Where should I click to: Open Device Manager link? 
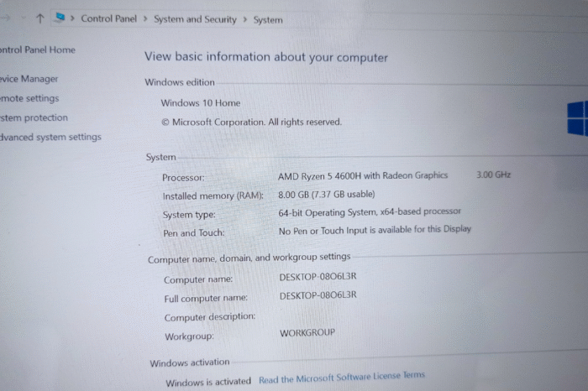(x=29, y=79)
